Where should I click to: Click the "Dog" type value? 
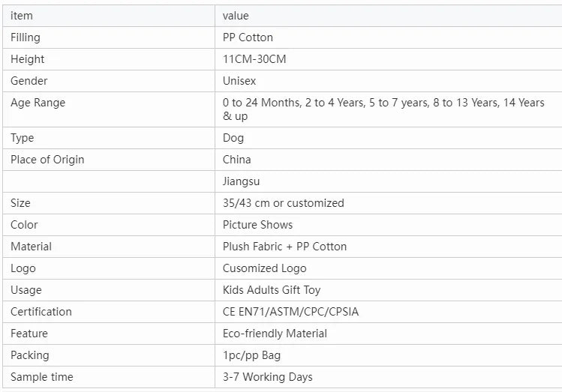click(233, 138)
